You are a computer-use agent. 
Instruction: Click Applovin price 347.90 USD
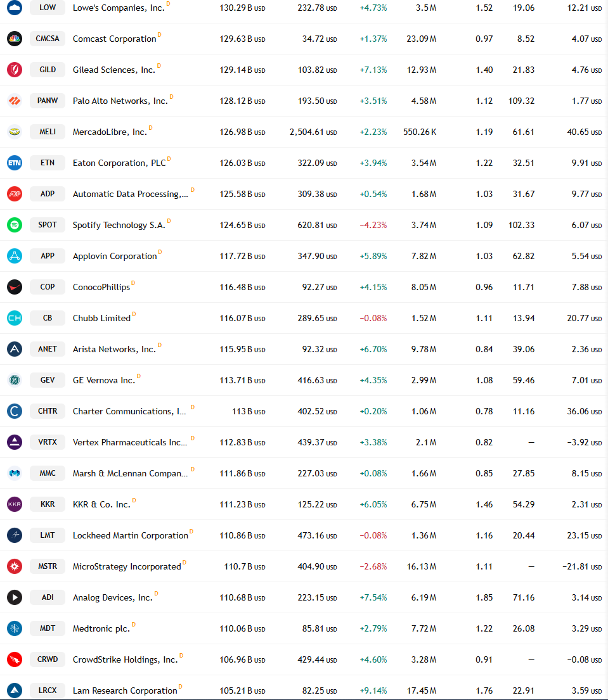(317, 256)
